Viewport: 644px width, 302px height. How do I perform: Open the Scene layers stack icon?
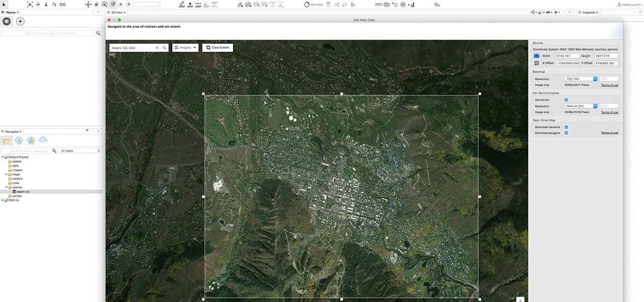click(7, 21)
